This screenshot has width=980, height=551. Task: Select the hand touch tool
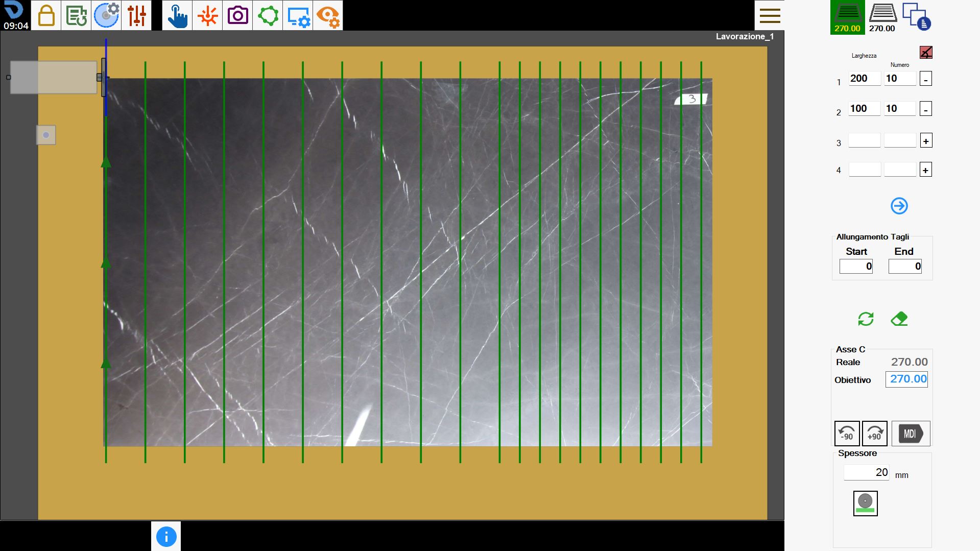pos(177,15)
